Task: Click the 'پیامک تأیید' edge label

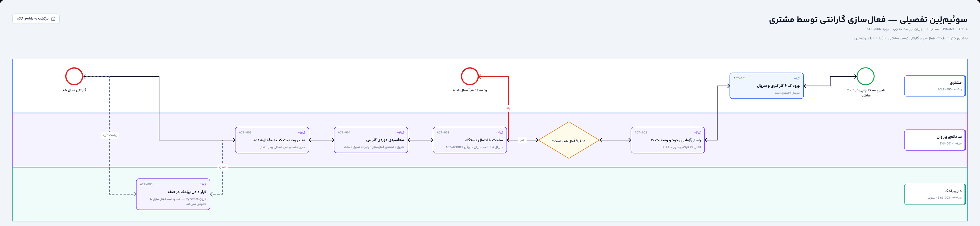Action: coord(110,135)
